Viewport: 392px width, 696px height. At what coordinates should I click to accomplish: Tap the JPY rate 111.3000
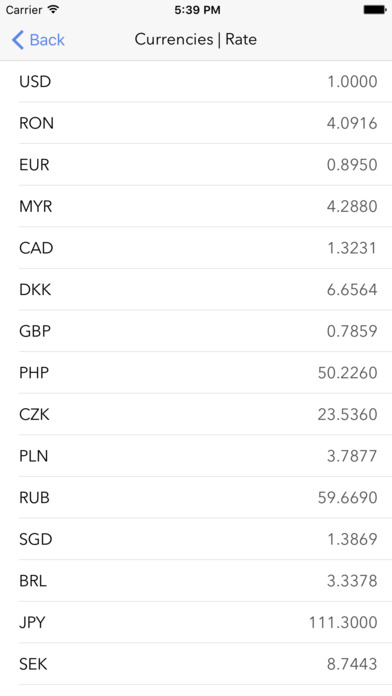(x=343, y=622)
